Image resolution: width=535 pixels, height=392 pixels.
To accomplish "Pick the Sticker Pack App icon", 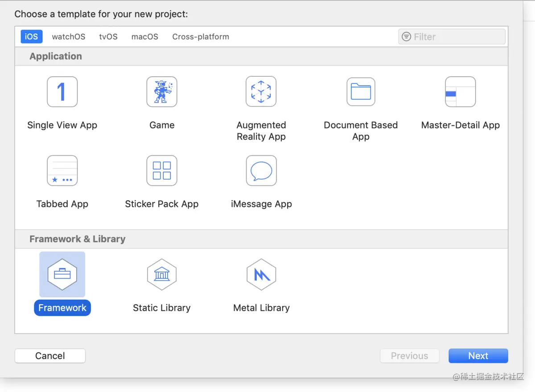I will pyautogui.click(x=162, y=171).
